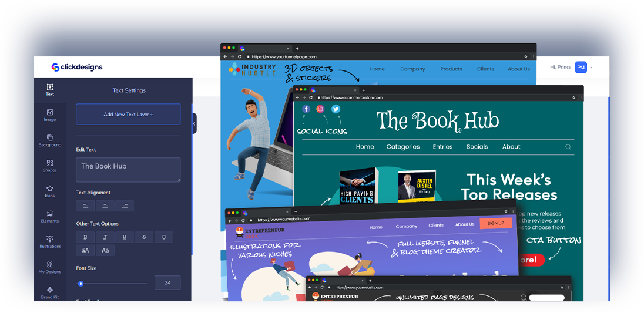Image resolution: width=644 pixels, height=313 pixels.
Task: Click the forward arrow in the ecommercestore.com window
Action: (x=304, y=97)
